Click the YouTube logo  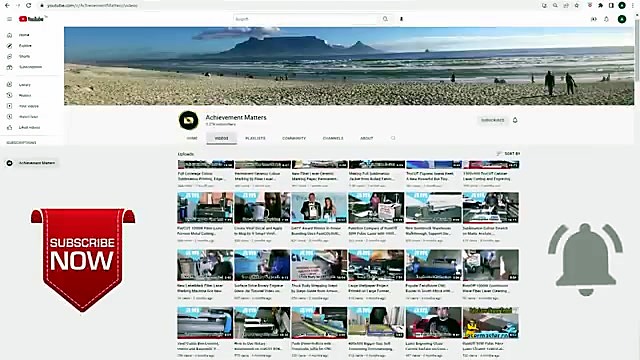31,19
